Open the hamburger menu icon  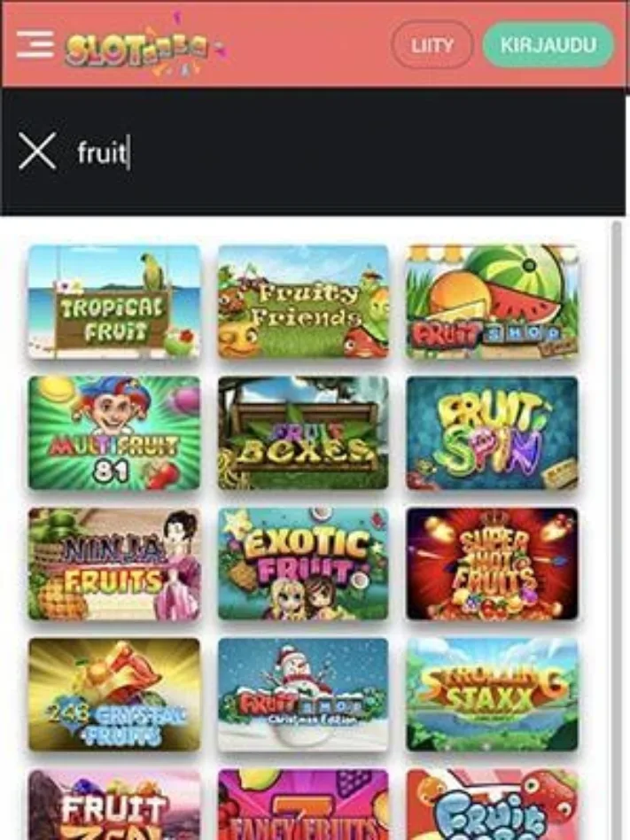tap(35, 44)
